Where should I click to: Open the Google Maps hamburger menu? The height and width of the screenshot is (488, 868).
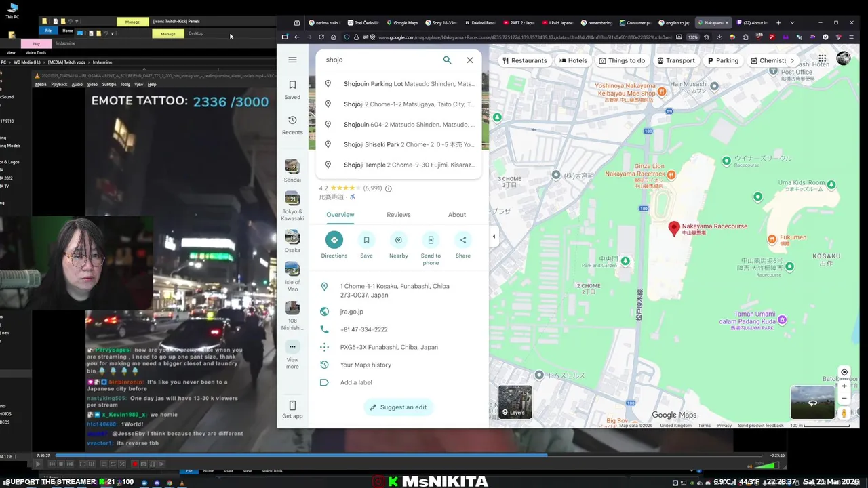click(x=292, y=60)
